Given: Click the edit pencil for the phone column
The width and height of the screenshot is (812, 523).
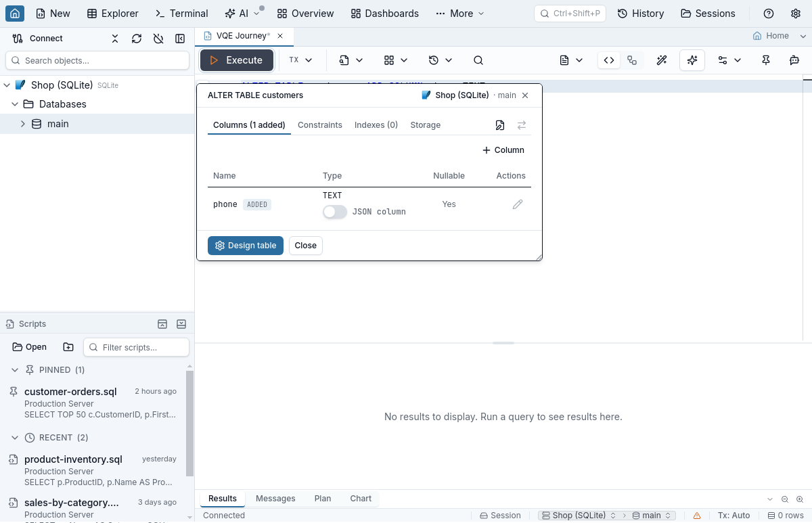Looking at the screenshot, I should [x=518, y=204].
